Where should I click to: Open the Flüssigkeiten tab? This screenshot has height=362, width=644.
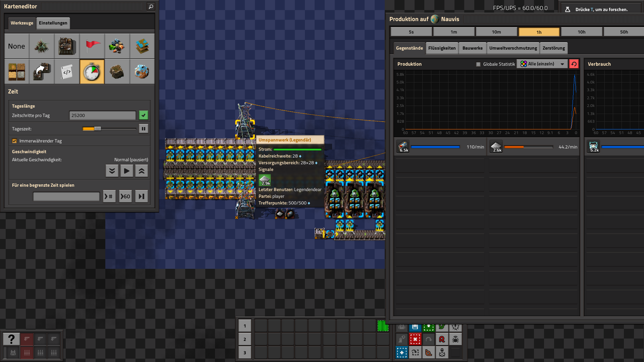point(442,48)
